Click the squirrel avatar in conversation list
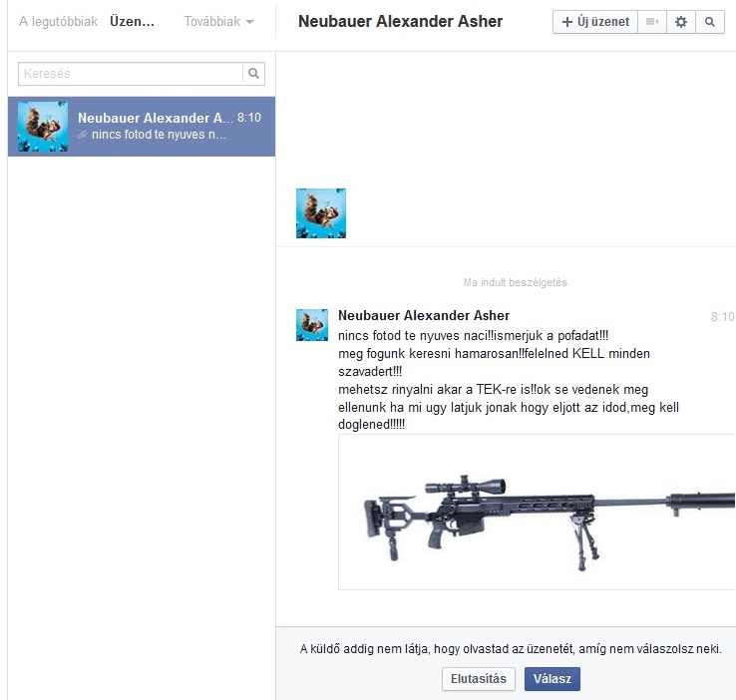736x700 pixels. (43, 127)
